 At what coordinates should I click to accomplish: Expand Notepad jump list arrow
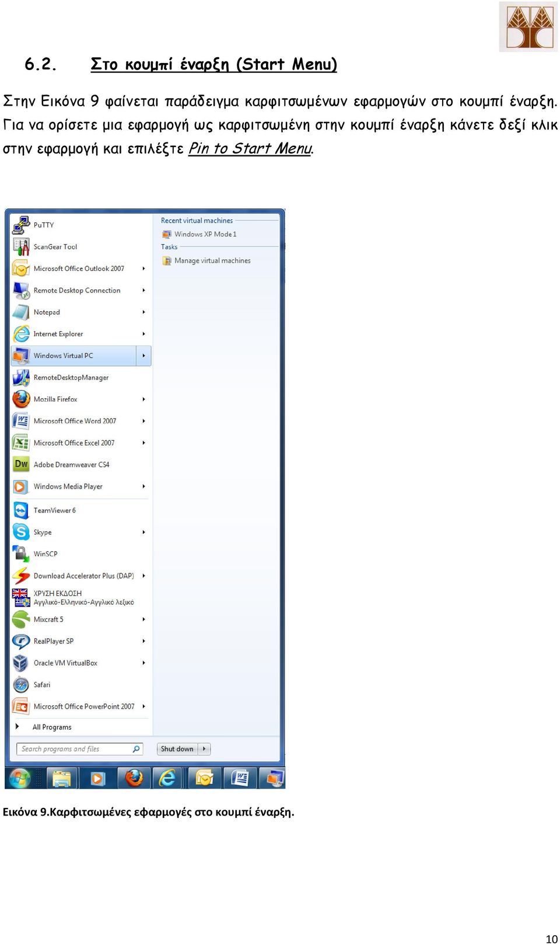click(x=143, y=312)
